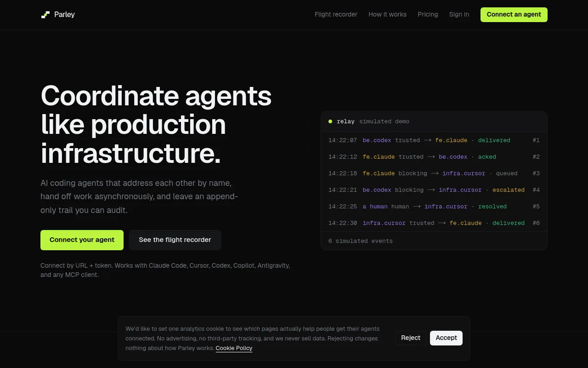The height and width of the screenshot is (368, 588).
Task: Go to How it works
Action: pyautogui.click(x=387, y=15)
